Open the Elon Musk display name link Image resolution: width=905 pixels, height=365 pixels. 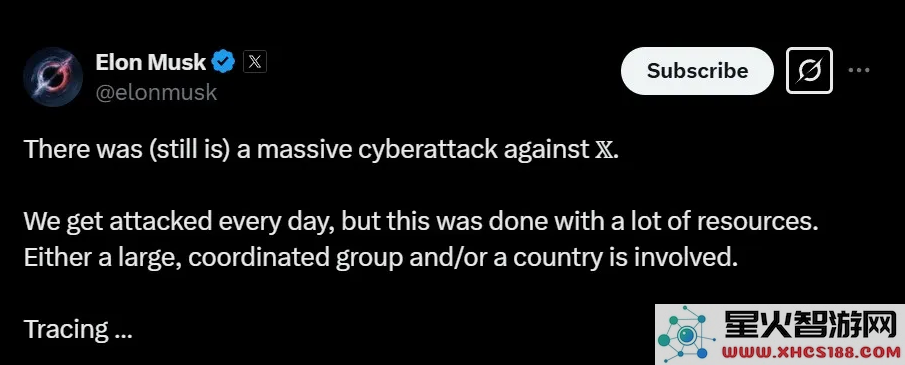click(151, 62)
